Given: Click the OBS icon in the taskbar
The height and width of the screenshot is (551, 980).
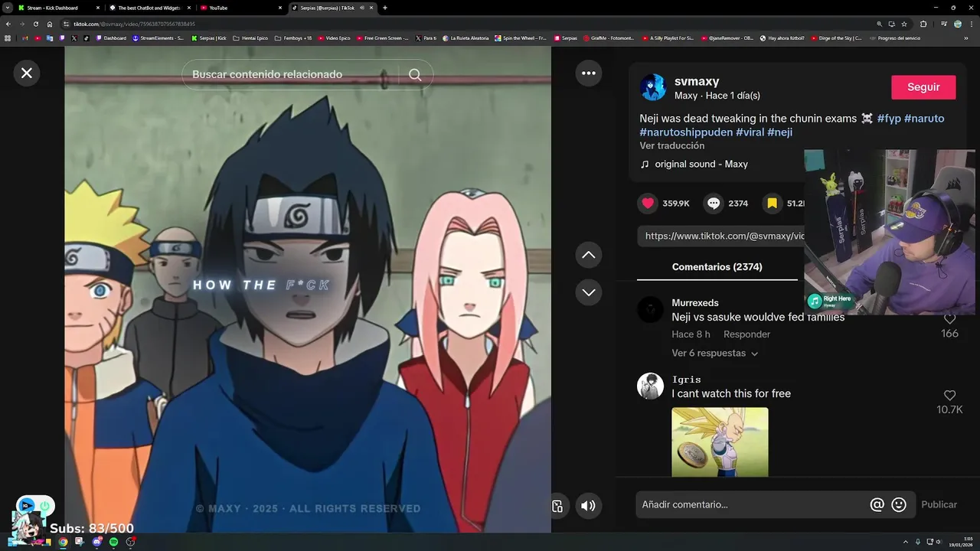Looking at the screenshot, I should (x=131, y=542).
